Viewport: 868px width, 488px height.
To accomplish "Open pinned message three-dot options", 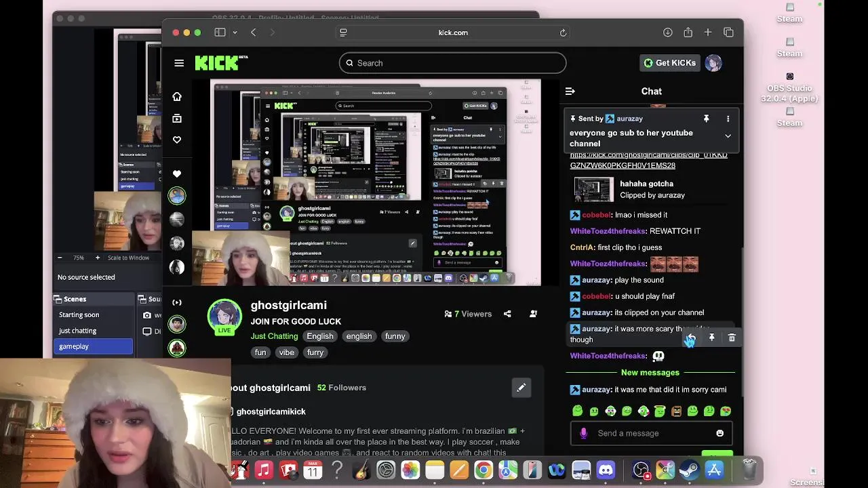I will (728, 119).
